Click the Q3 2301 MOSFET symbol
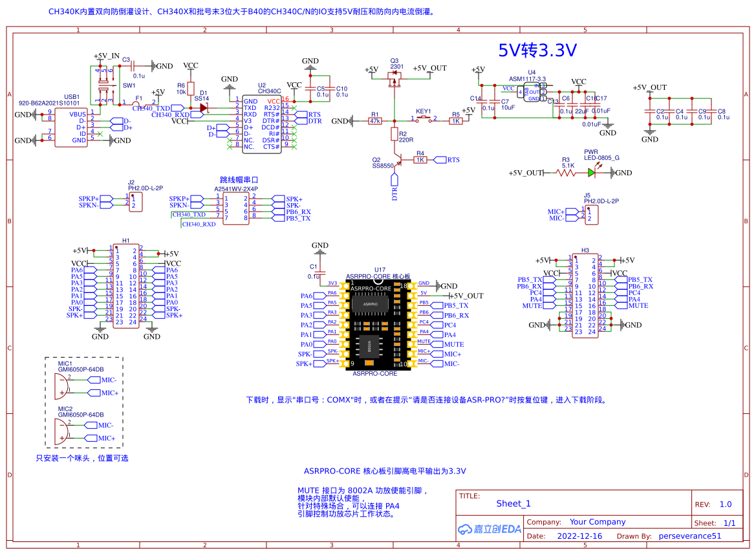Viewport: 756px width, 555px height. coord(395,79)
